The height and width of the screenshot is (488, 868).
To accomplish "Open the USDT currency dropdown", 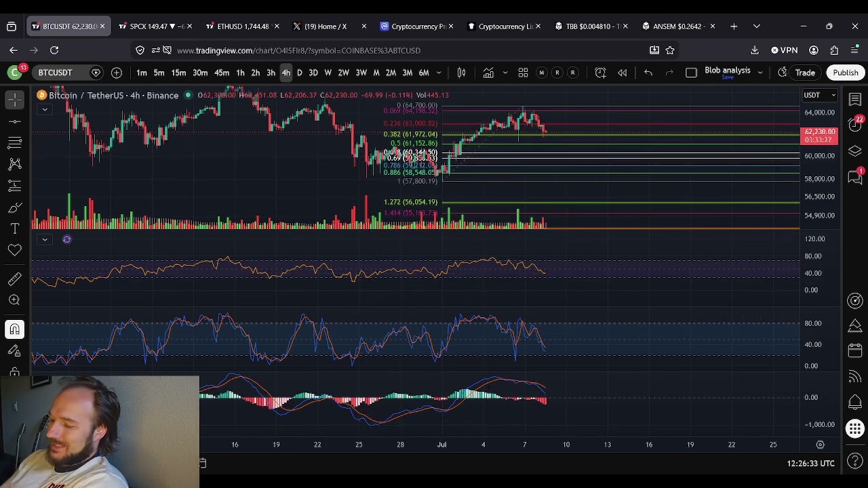I will pos(819,96).
